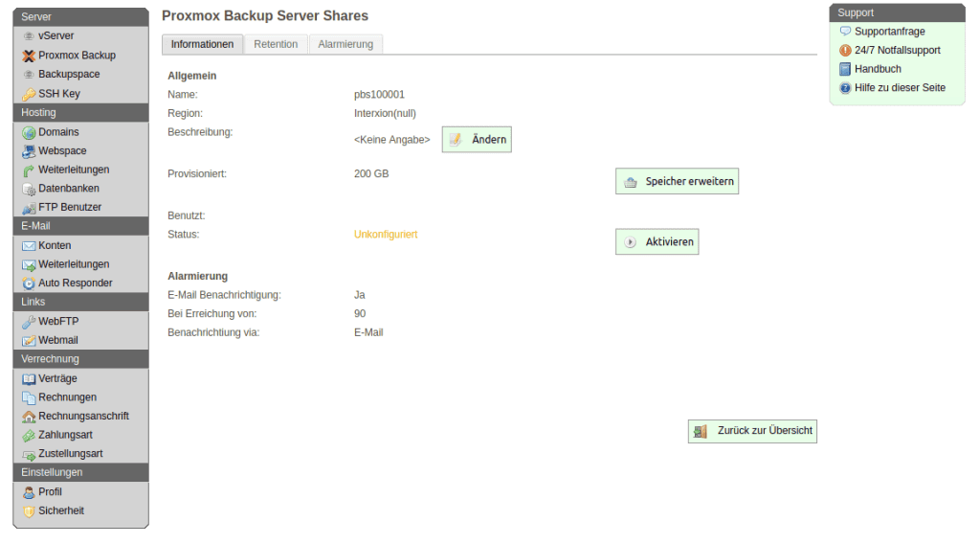This screenshot has height=544, width=980.
Task: Open Datenbanken page
Action: pyautogui.click(x=69, y=189)
